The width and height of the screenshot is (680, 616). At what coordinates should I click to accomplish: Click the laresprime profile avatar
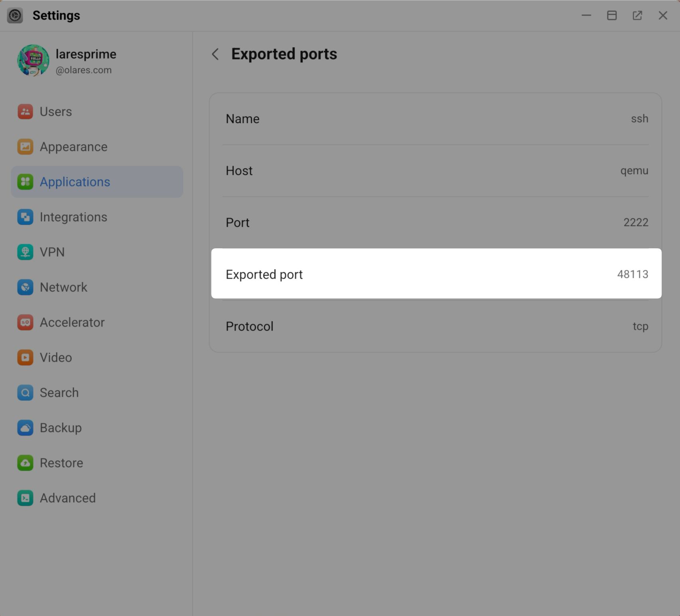(x=33, y=60)
